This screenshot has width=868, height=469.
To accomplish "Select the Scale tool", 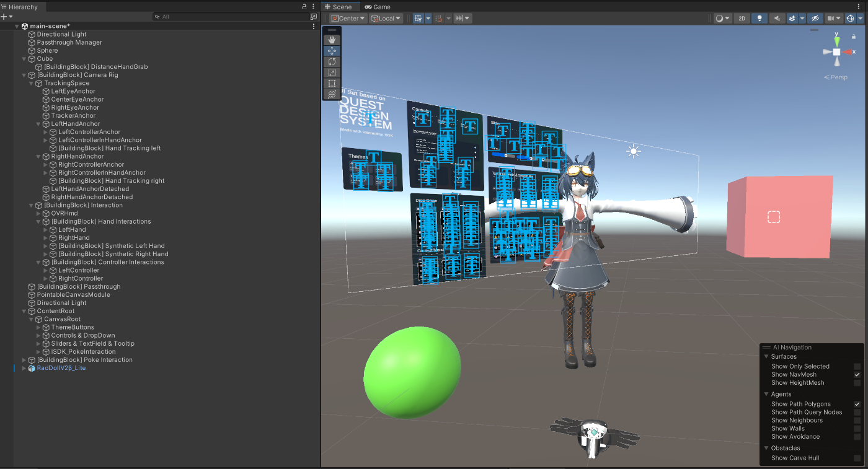I will [x=332, y=72].
